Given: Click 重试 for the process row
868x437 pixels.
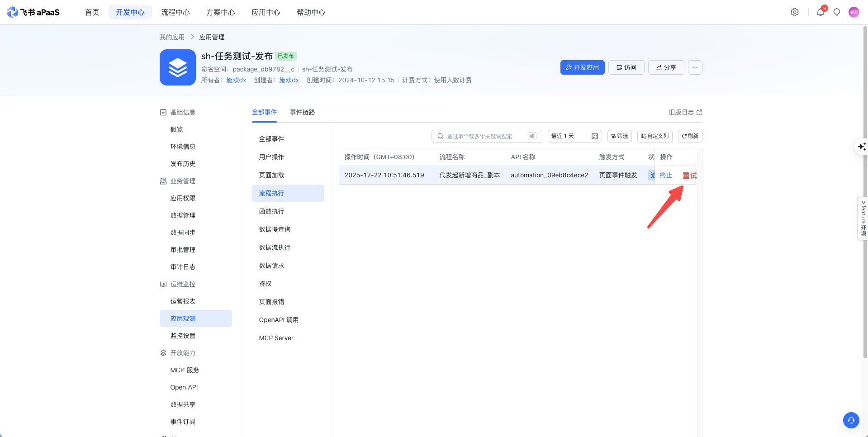Looking at the screenshot, I should pos(689,176).
